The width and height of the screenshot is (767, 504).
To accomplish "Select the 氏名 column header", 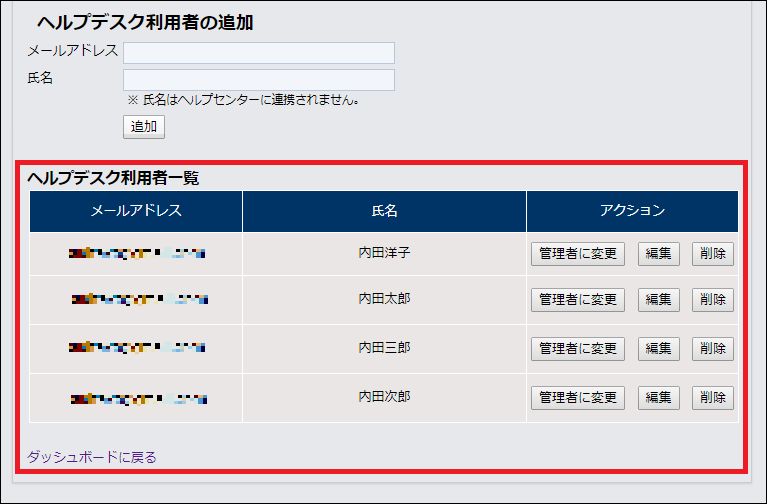I will [x=384, y=211].
